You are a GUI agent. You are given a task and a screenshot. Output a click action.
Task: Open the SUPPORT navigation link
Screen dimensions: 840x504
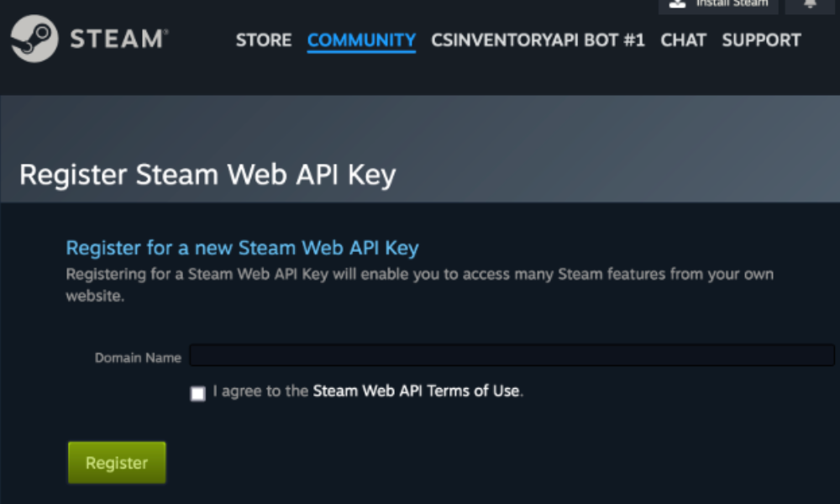click(761, 40)
